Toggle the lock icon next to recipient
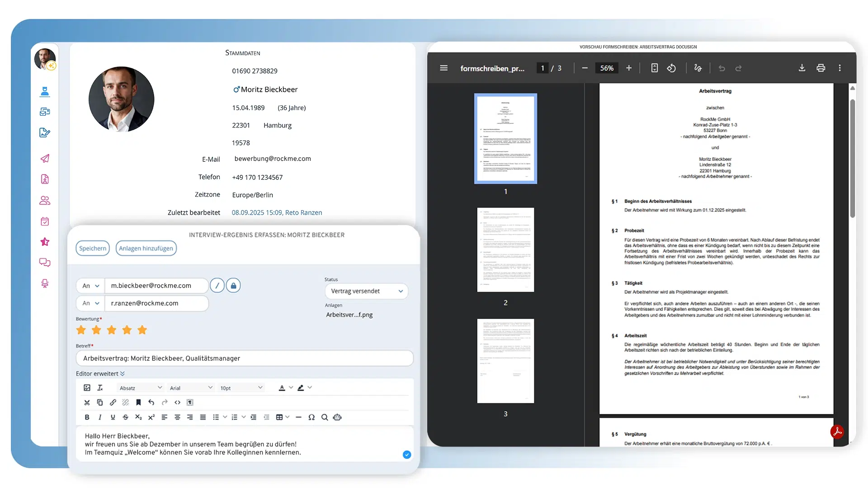 [x=233, y=286]
